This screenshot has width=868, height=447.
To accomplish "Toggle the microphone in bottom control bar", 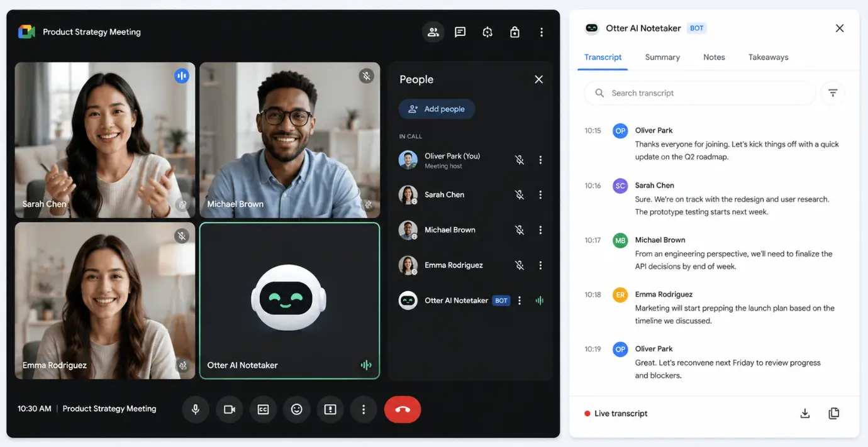I will [196, 409].
